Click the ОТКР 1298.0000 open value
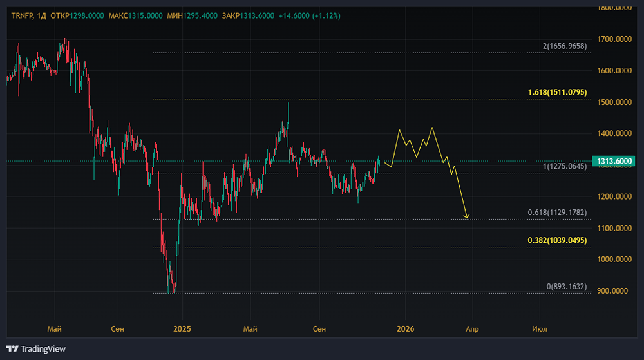 click(77, 16)
